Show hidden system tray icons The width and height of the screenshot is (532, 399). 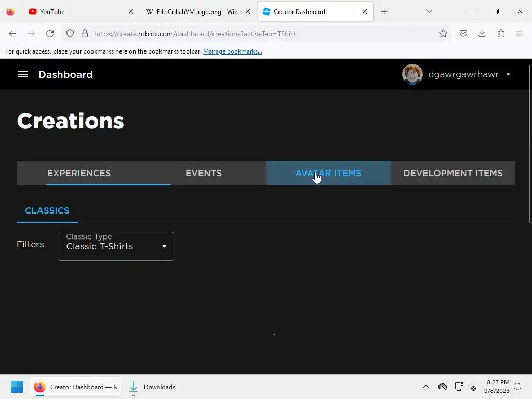[426, 387]
